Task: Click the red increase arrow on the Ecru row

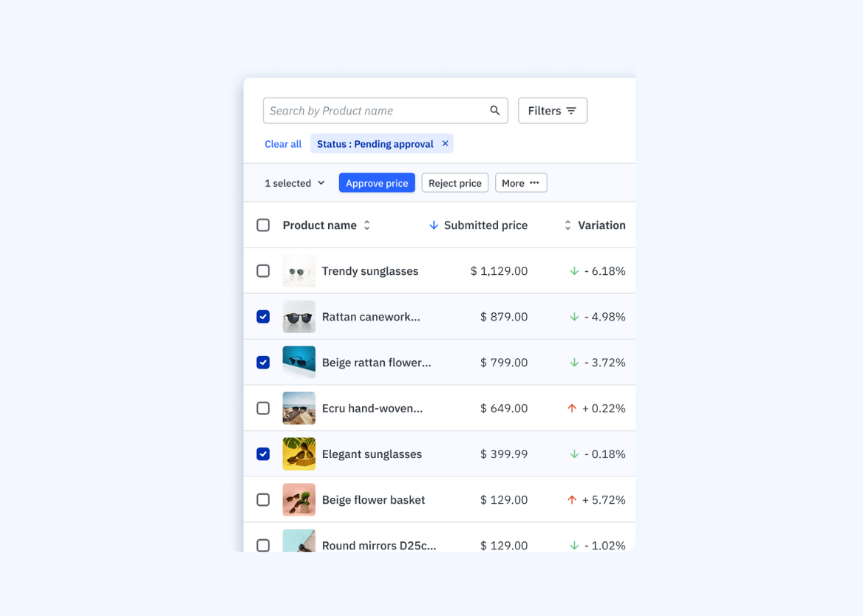Action: pos(573,408)
